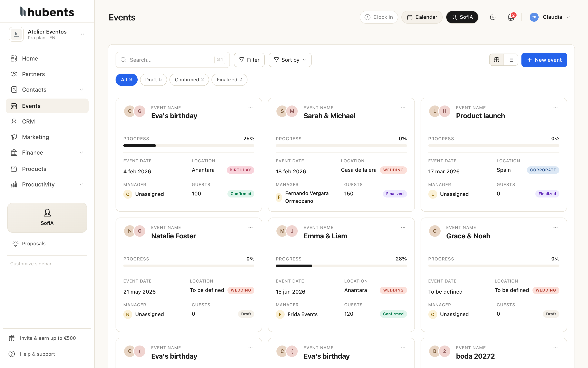Screen dimensions: 588x368
Task: Open Partners in the sidebar
Action: pos(47,74)
